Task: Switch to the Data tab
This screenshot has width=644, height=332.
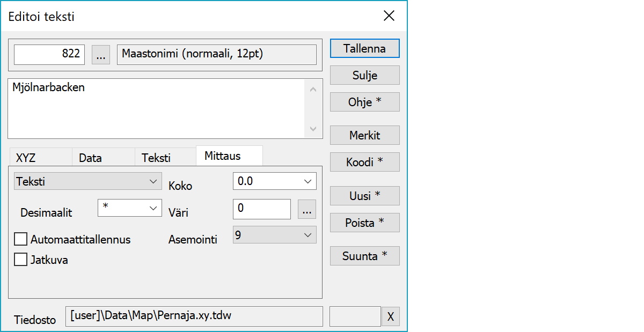Action: [90, 158]
